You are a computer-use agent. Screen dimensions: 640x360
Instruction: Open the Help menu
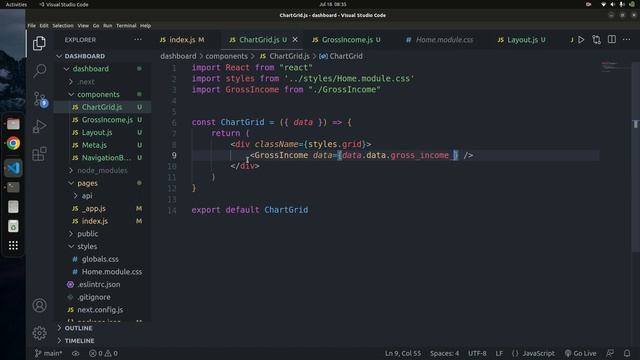[145, 25]
